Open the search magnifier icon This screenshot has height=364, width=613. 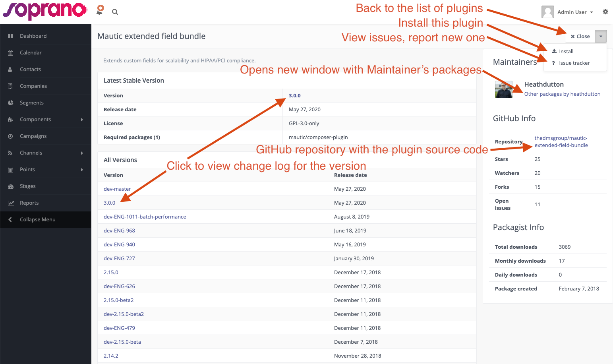point(115,12)
